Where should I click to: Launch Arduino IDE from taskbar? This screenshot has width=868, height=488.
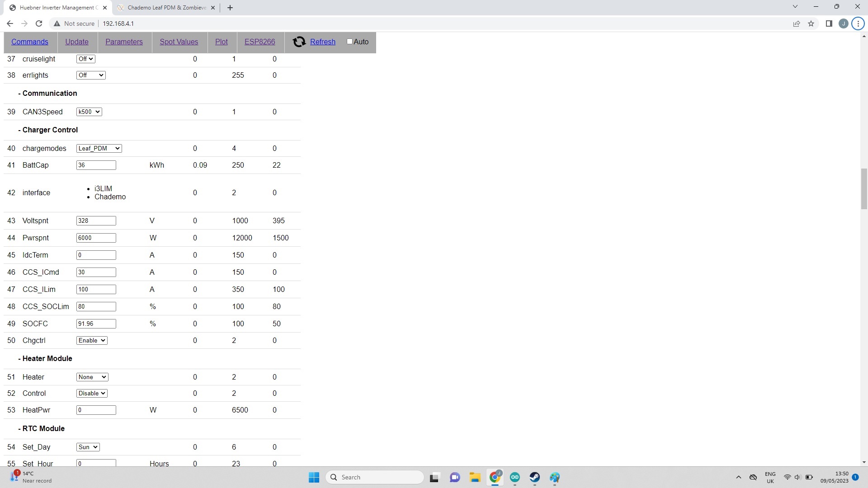(x=515, y=477)
